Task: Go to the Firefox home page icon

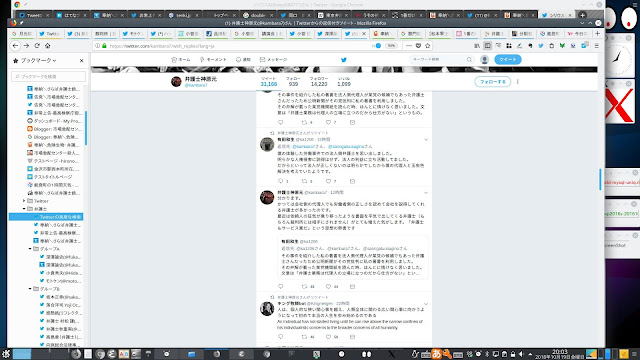Action: [x=47, y=46]
